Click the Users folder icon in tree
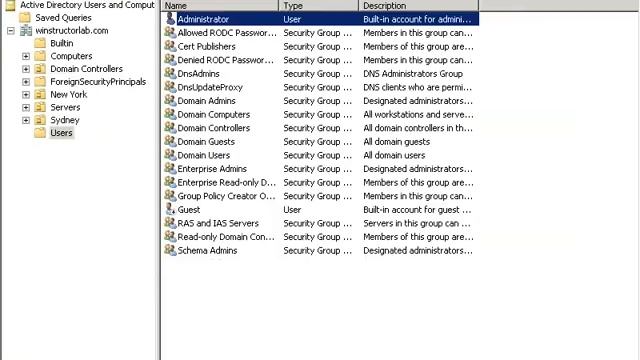This screenshot has width=640, height=360. coord(40,133)
